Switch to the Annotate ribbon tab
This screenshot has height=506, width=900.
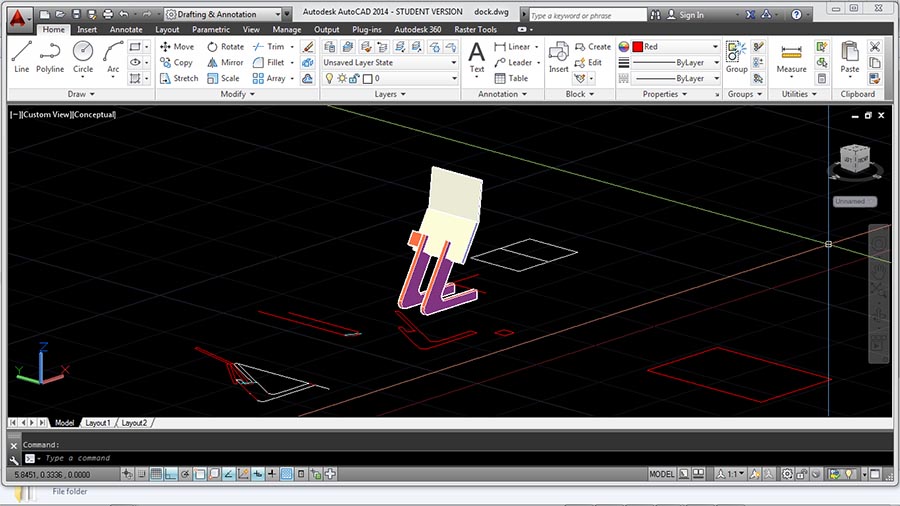click(126, 29)
